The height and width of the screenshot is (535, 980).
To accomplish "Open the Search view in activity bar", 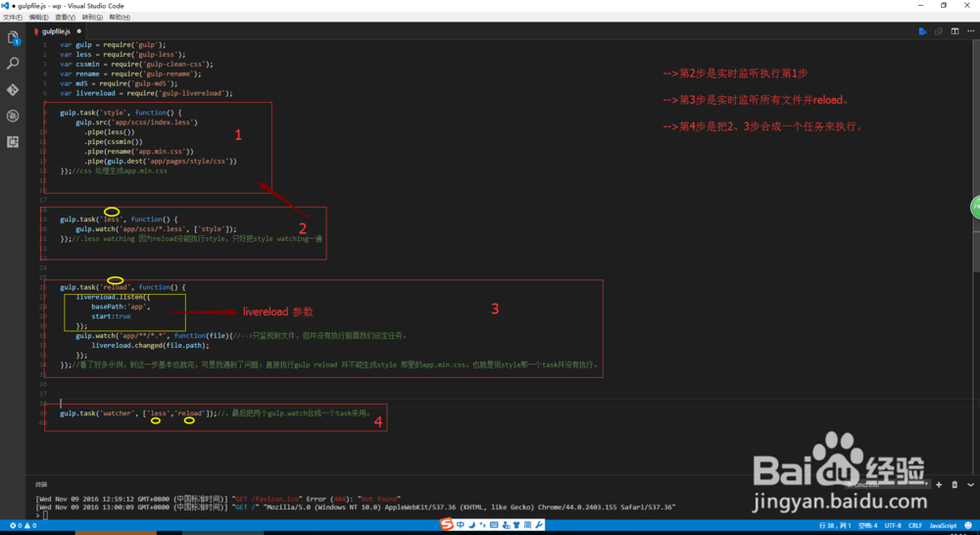I will point(13,64).
